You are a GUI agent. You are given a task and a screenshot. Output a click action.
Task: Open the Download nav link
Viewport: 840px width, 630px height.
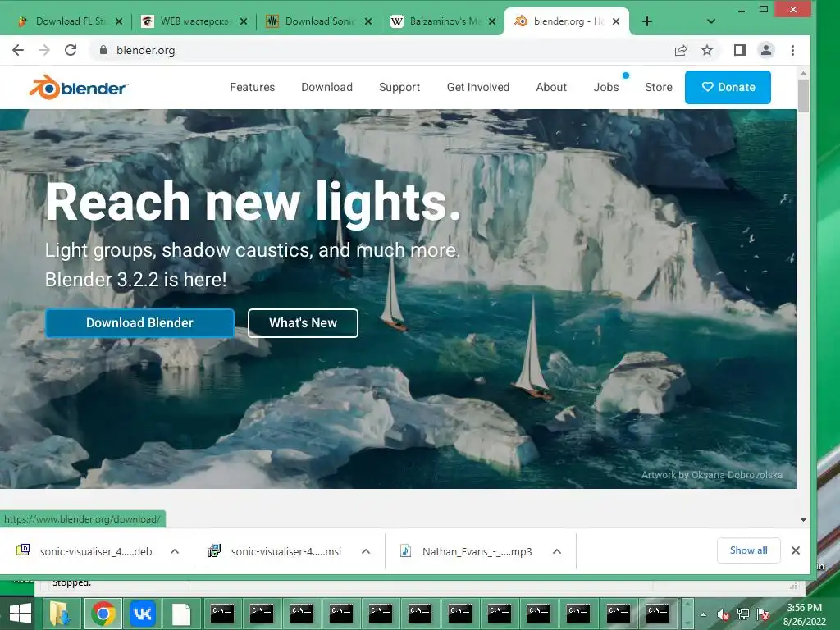(326, 87)
